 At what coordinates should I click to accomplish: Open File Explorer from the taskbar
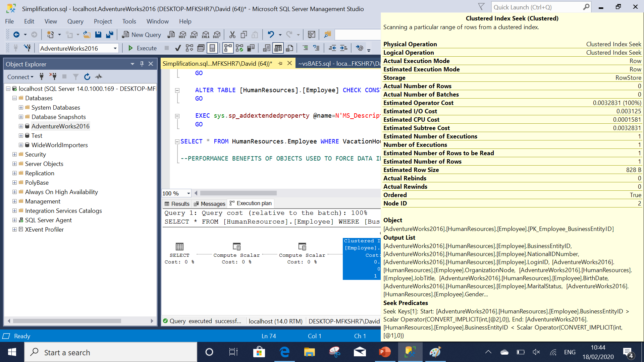309,352
